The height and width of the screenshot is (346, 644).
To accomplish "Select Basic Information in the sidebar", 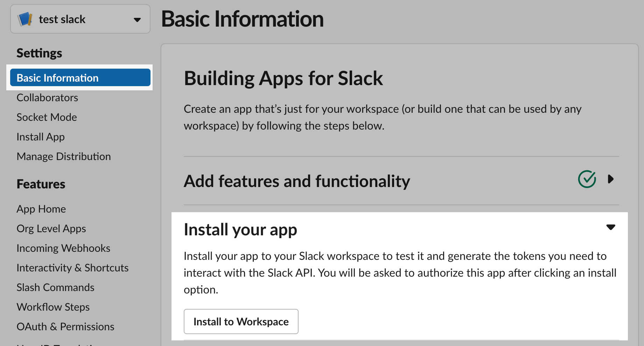I will (x=57, y=77).
